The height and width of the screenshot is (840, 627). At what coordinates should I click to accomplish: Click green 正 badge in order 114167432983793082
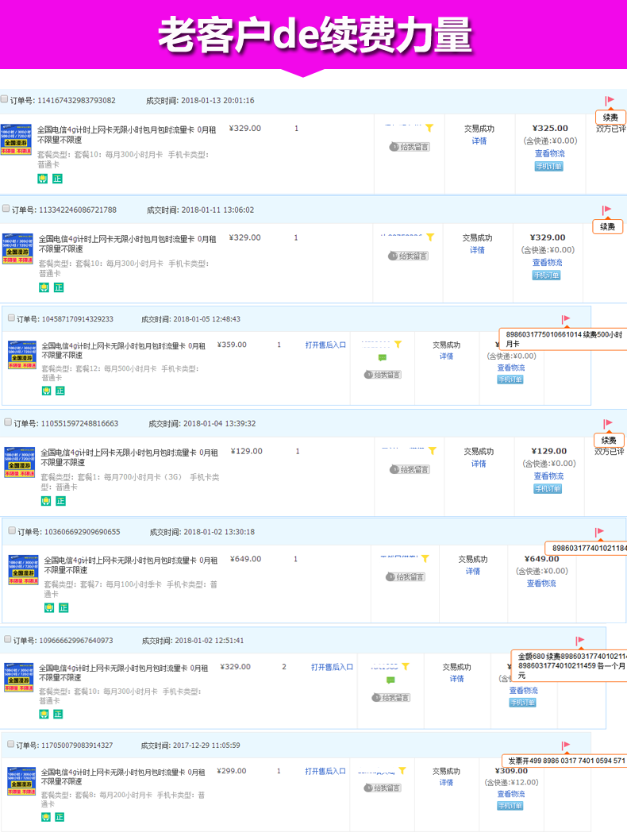point(57,179)
